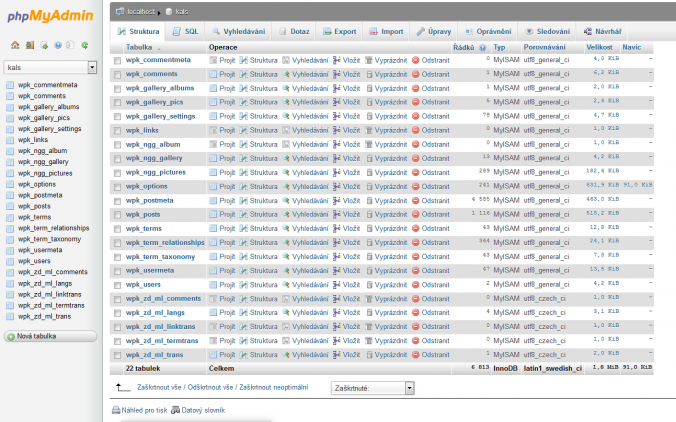Image resolution: width=676 pixels, height=422 pixels.
Task: Click the phpMyAdmin logo
Action: click(50, 16)
